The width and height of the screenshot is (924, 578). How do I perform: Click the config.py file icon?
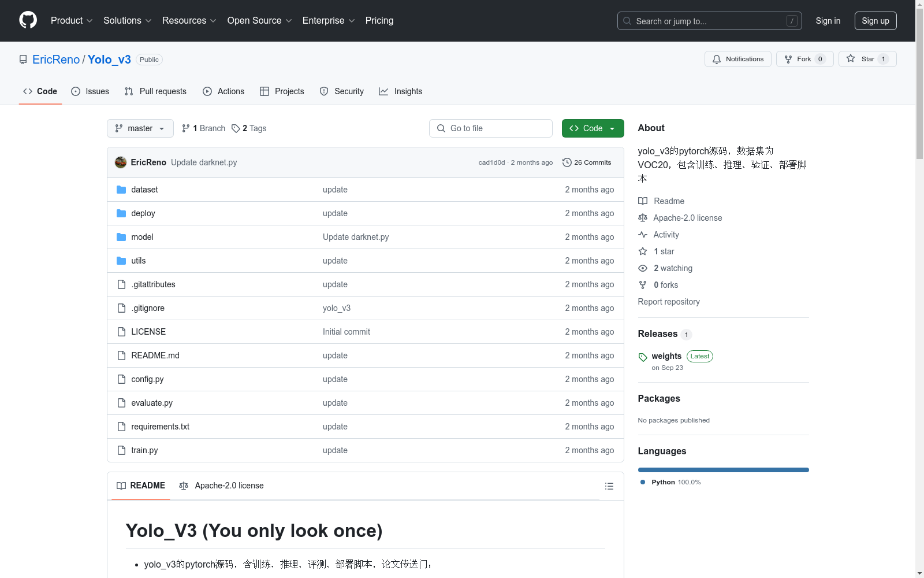click(121, 379)
